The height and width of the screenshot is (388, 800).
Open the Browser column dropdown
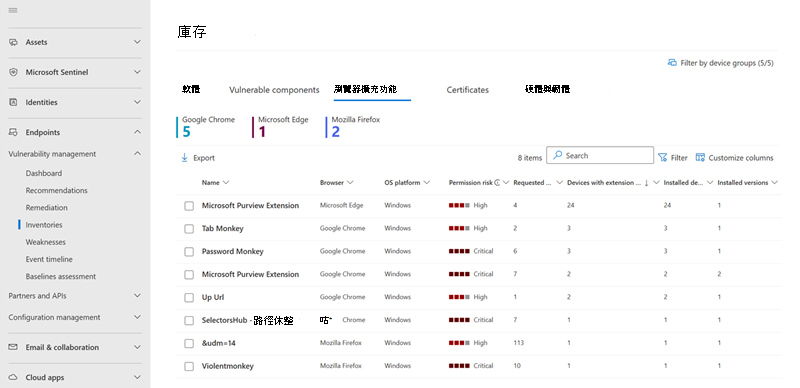click(351, 183)
